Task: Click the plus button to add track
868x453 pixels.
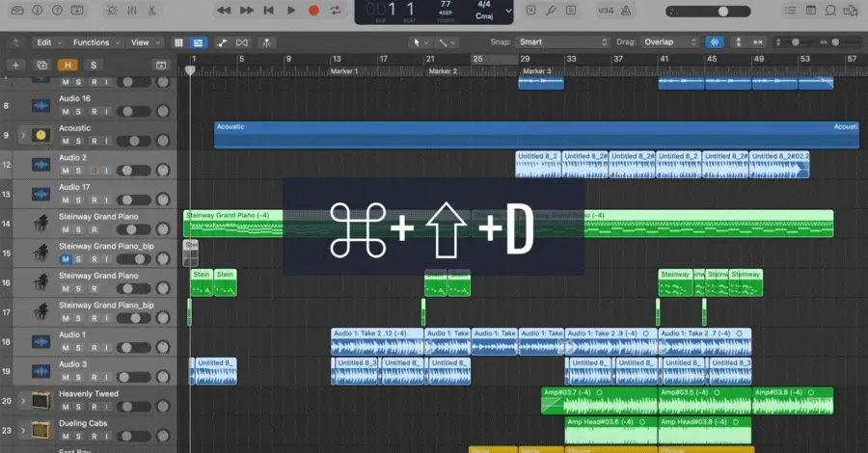Action: point(15,66)
